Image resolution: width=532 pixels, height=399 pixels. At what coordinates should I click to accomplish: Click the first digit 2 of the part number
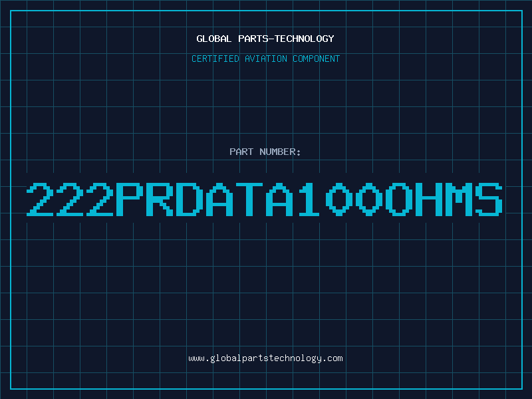pos(41,199)
